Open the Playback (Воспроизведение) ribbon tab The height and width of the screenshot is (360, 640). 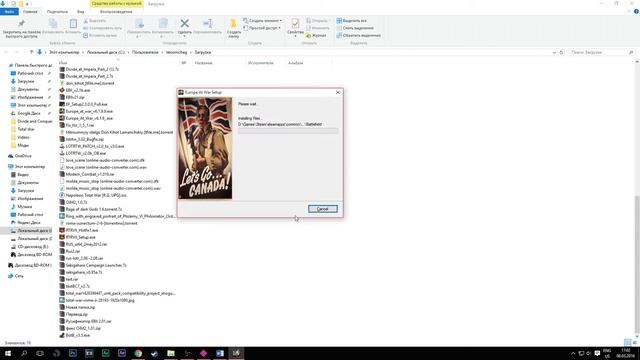point(116,11)
